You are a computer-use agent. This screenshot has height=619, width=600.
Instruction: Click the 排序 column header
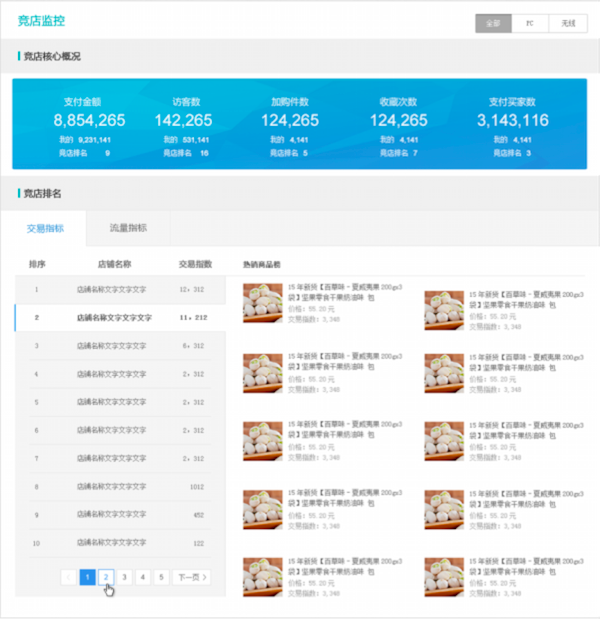point(37,264)
